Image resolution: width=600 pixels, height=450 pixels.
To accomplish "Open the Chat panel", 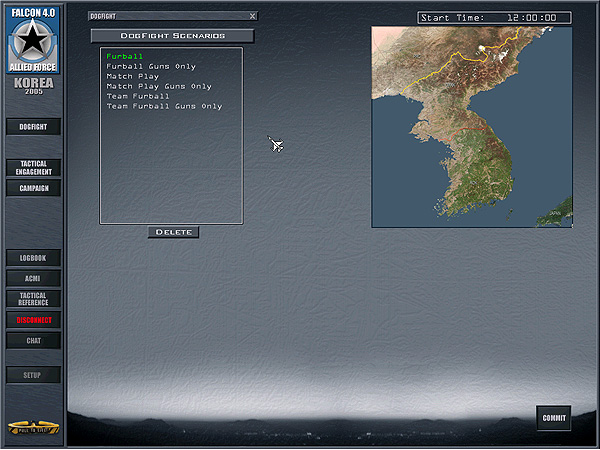I will point(33,341).
